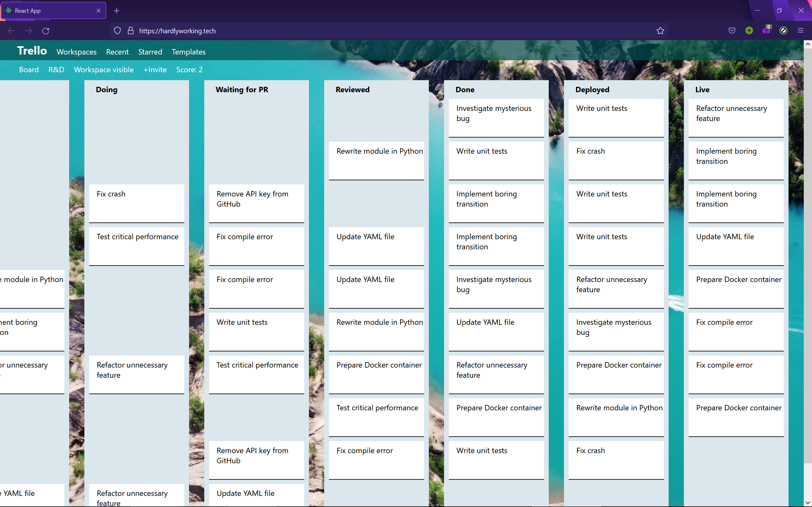Click the browser reload icon

coord(46,31)
